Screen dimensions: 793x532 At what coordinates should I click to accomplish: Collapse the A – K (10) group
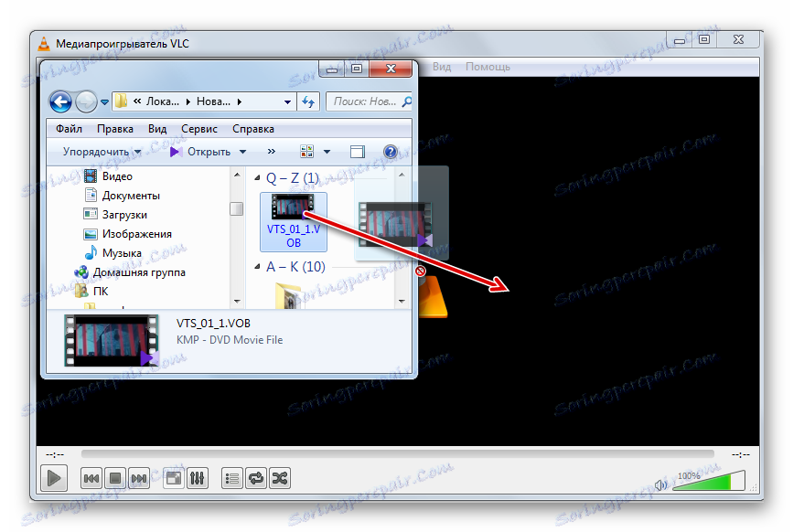click(257, 266)
